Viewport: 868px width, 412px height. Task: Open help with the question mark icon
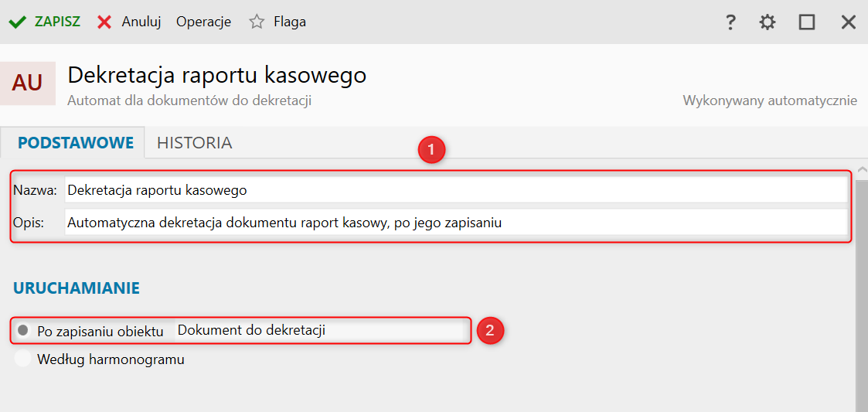730,22
